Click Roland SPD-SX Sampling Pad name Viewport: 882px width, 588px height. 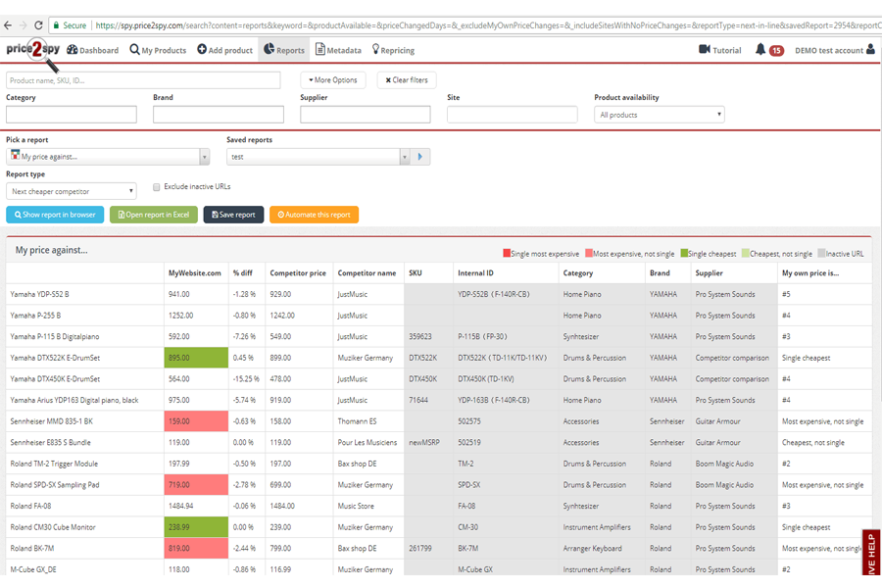coord(55,485)
